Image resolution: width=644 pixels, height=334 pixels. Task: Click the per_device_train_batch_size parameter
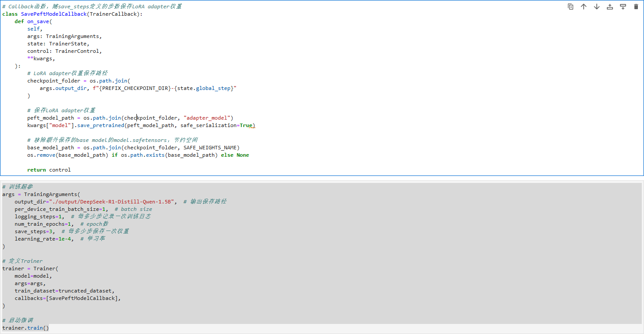[x=56, y=209]
